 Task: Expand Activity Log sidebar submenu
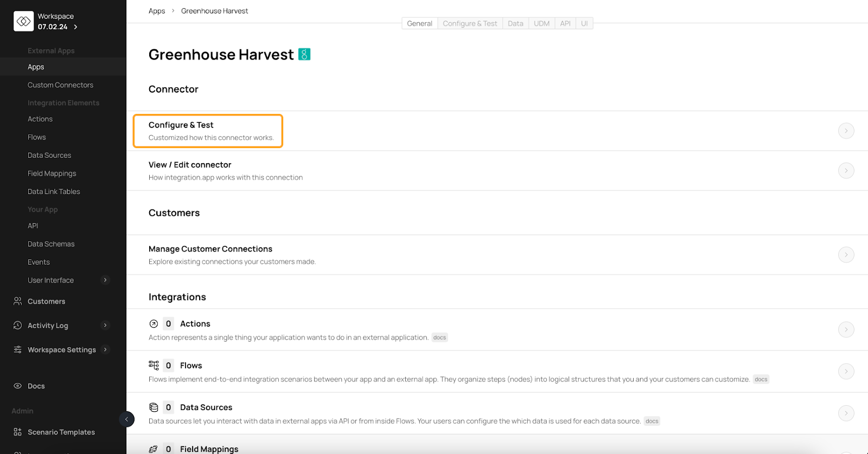105,325
